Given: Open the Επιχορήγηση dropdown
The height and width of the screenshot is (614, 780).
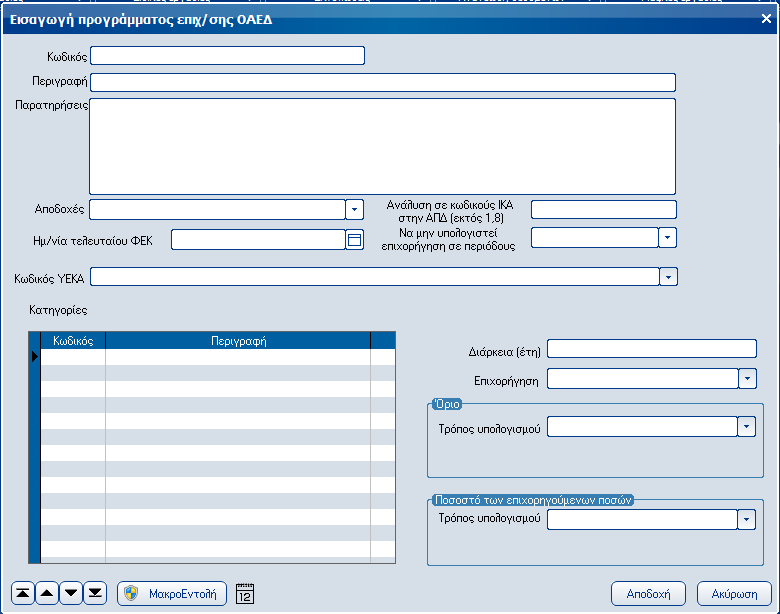Looking at the screenshot, I should click(747, 379).
